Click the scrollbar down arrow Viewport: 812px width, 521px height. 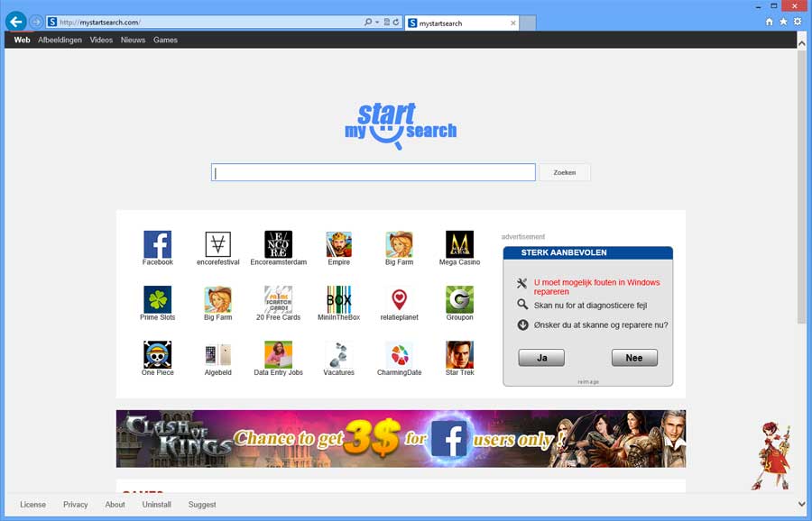[x=802, y=504]
